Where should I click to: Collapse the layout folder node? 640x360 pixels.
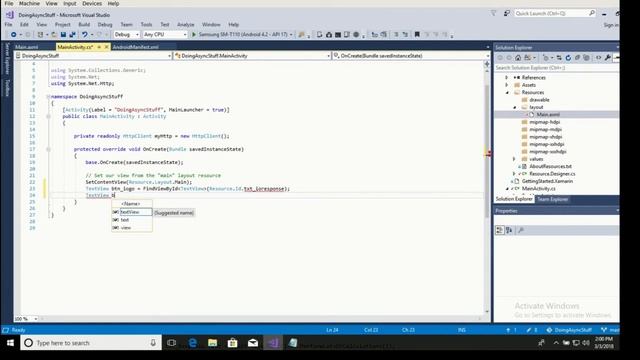click(515, 107)
